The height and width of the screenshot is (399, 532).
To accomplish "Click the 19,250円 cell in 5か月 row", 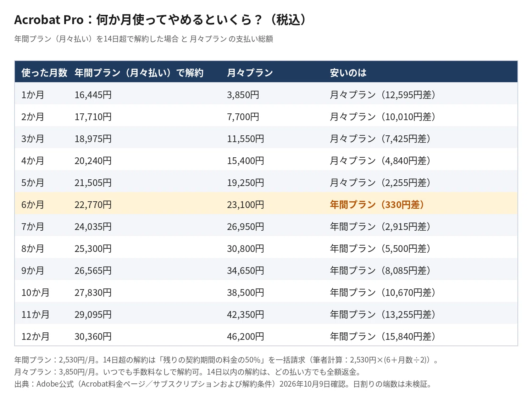I will tap(245, 182).
